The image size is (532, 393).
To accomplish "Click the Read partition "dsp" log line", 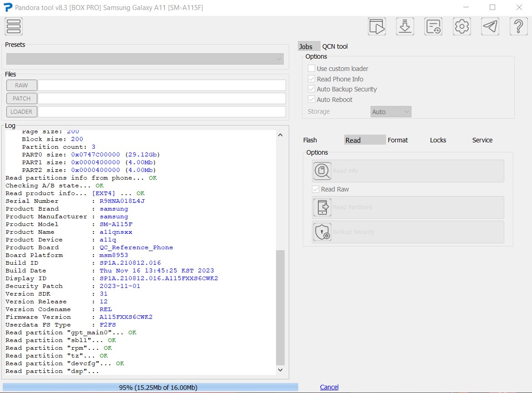I will (x=52, y=371).
